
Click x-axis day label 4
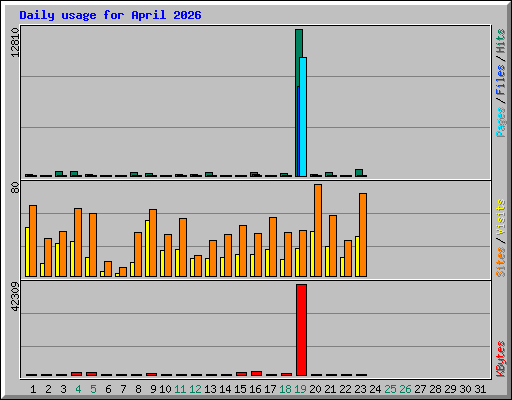[78, 389]
